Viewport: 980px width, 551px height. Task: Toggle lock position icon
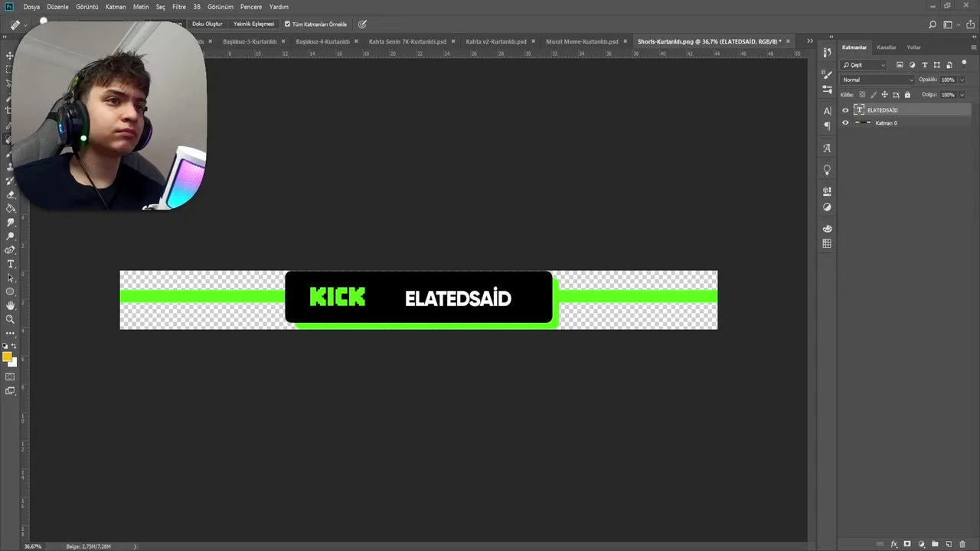[885, 94]
